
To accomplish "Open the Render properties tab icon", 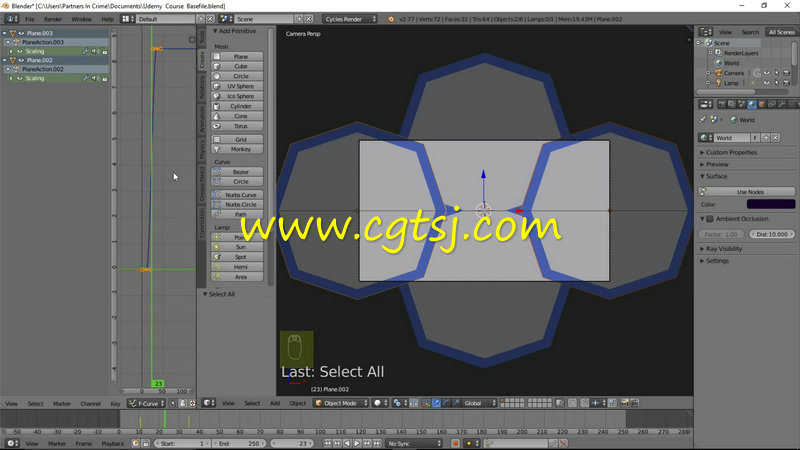I will [721, 104].
